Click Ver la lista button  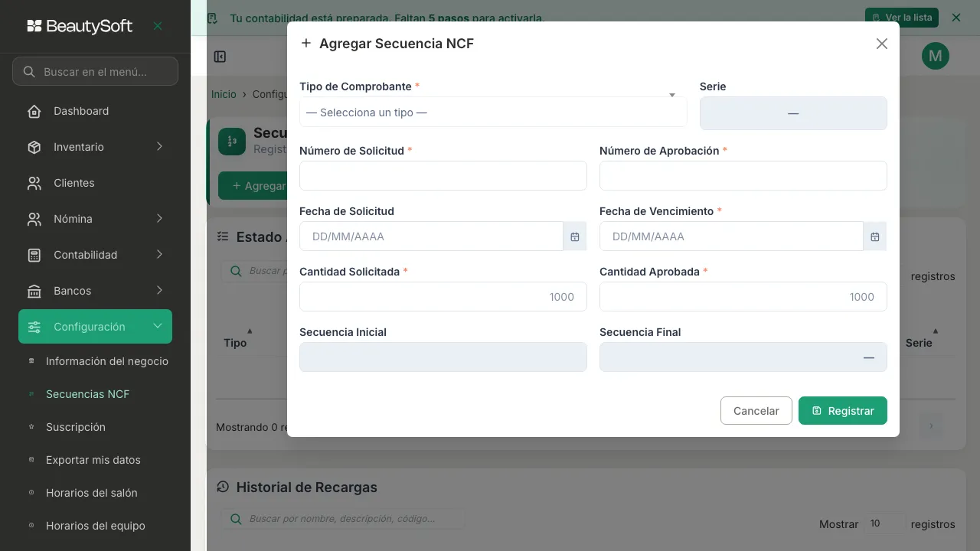[901, 17]
